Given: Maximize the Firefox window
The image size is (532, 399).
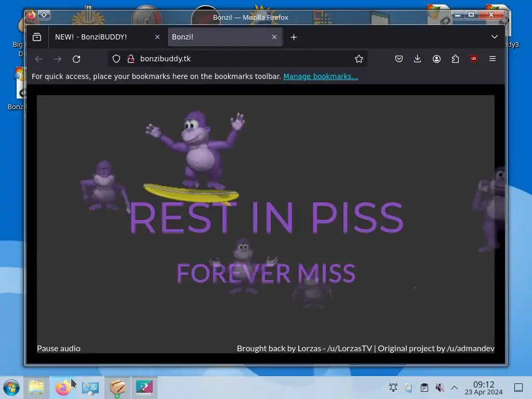Looking at the screenshot, I should (471, 15).
